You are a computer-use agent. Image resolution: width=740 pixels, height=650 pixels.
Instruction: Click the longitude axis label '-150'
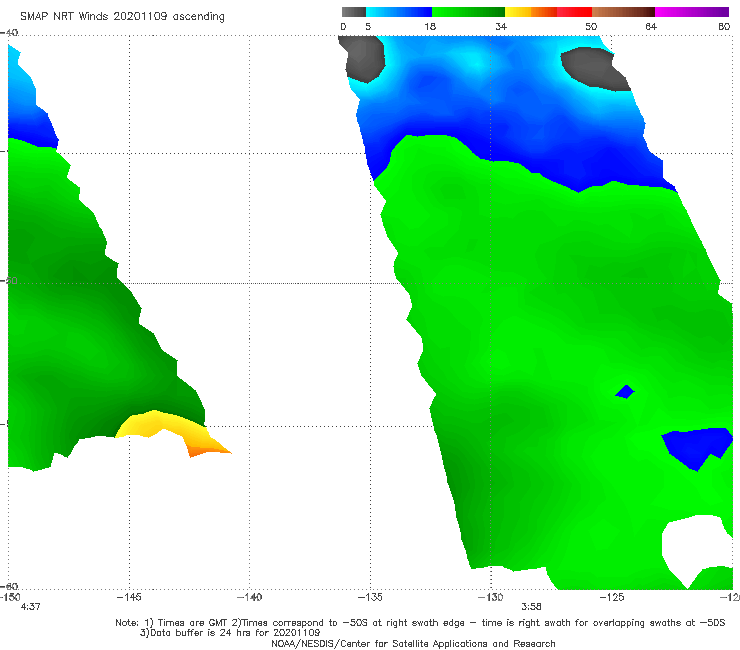(x=10, y=597)
